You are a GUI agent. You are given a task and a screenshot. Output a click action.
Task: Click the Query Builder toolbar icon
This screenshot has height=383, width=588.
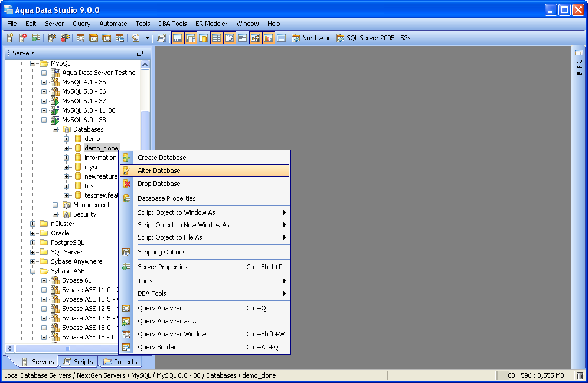[120, 38]
